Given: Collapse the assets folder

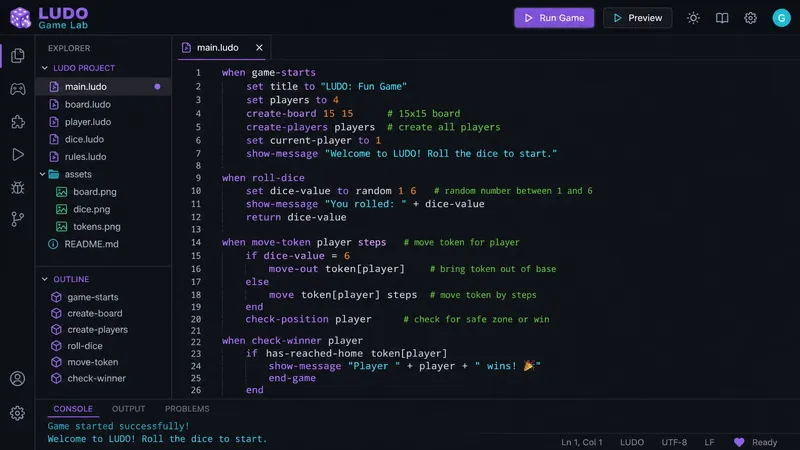Looking at the screenshot, I should (42, 174).
